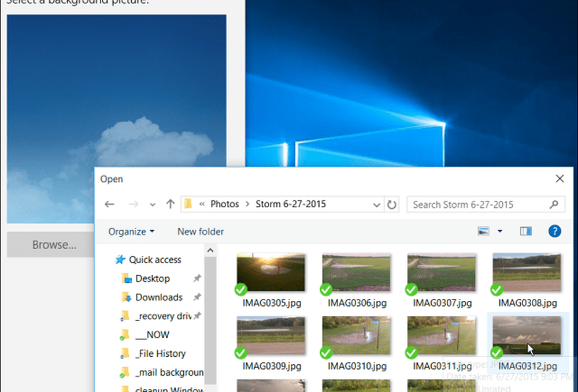Click the New folder button
The height and width of the screenshot is (392, 578).
(201, 232)
